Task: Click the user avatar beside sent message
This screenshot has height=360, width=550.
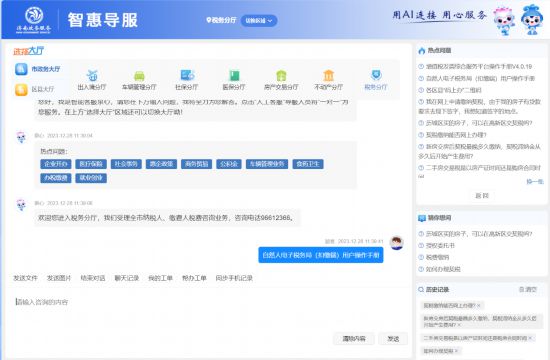Action: point(397,243)
